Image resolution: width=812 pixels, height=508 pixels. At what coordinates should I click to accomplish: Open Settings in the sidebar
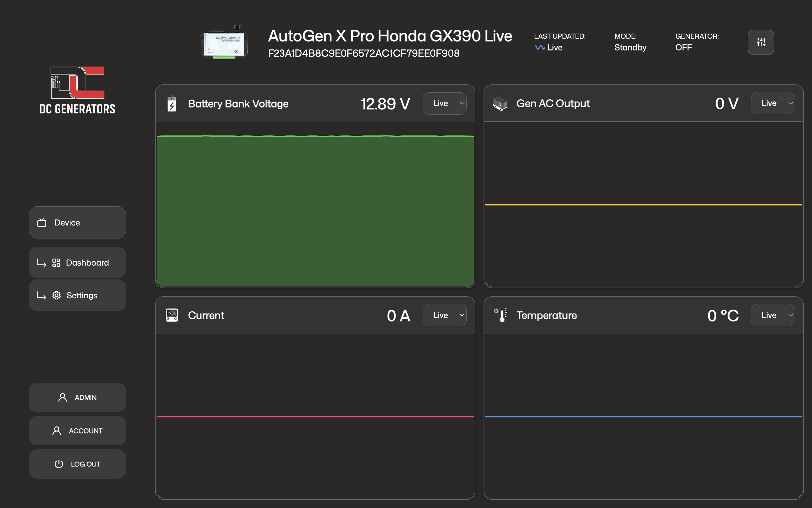coord(78,295)
